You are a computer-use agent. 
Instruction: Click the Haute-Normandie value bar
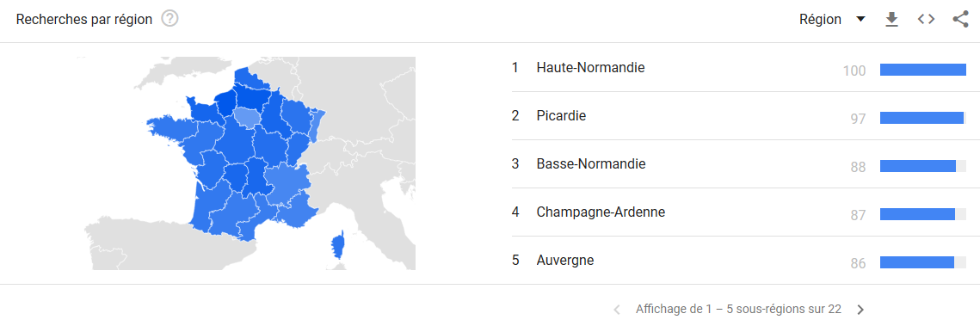[923, 70]
